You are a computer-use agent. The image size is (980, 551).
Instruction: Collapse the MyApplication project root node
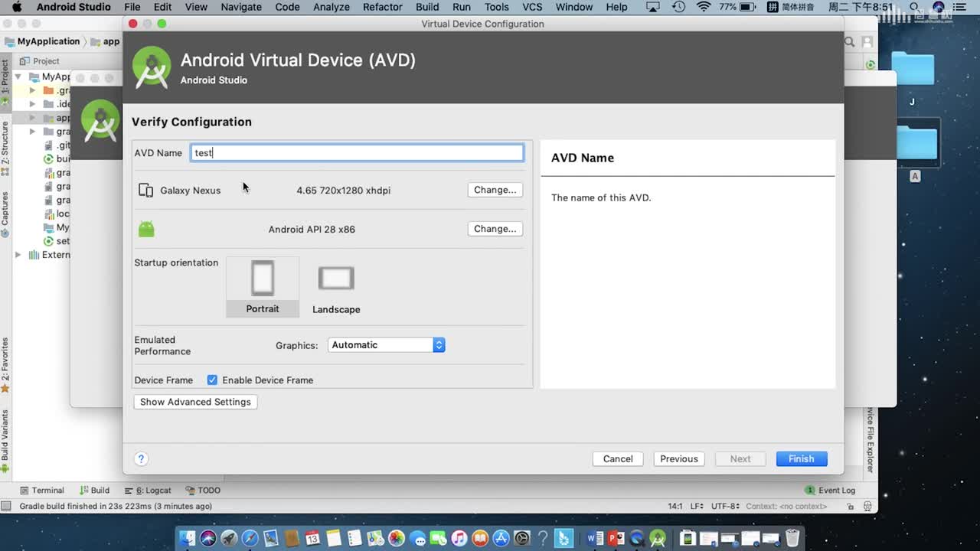click(x=18, y=77)
